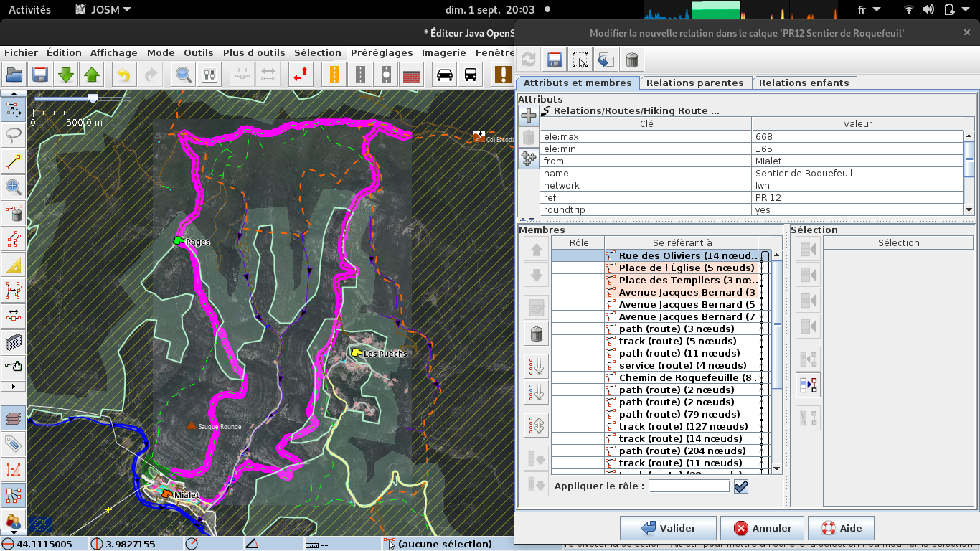Toggle the layers panel button

pos(13,418)
